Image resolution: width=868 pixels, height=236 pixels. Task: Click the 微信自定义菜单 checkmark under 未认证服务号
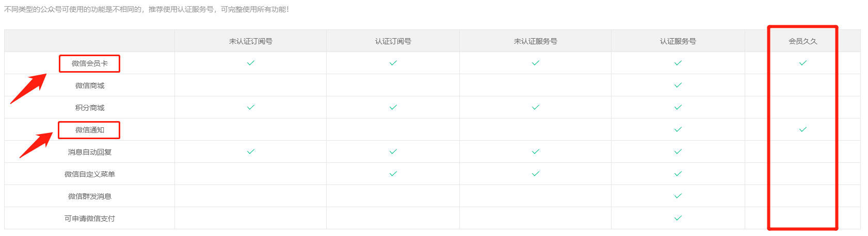point(535,174)
